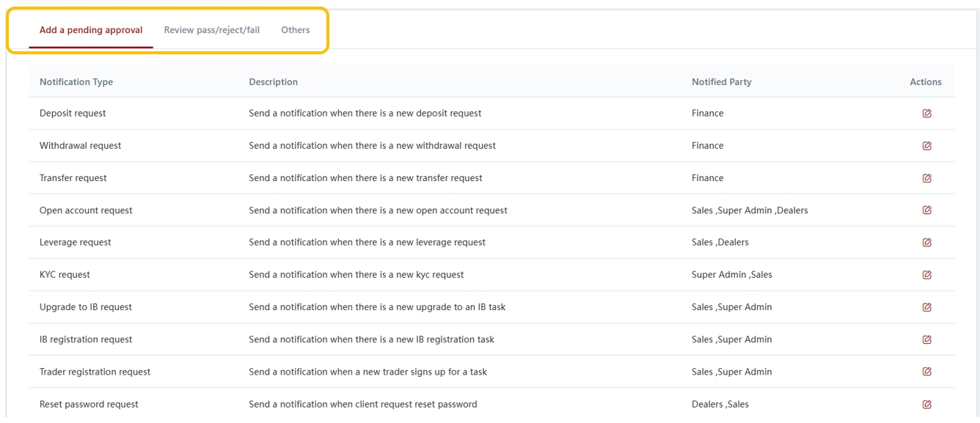This screenshot has height=423, width=980.
Task: Click the Actions column header
Action: tap(925, 82)
